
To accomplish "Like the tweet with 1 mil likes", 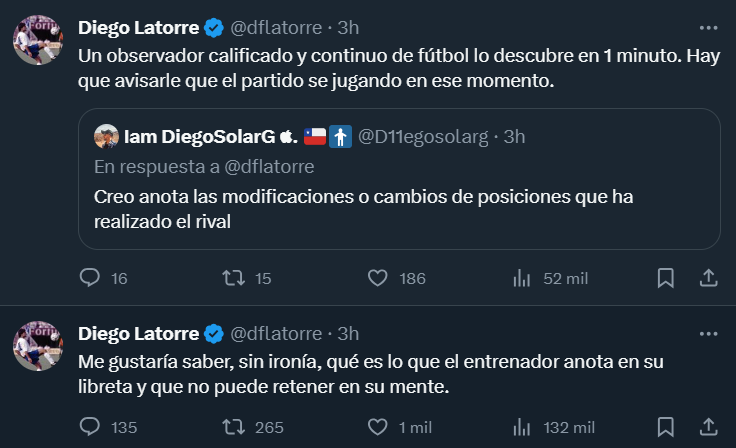I will point(377,427).
